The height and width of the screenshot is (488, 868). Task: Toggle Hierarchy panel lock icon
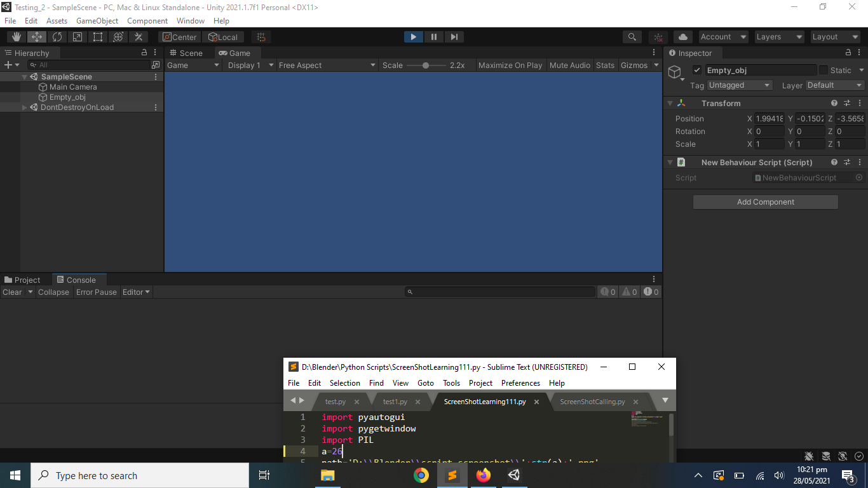[144, 53]
